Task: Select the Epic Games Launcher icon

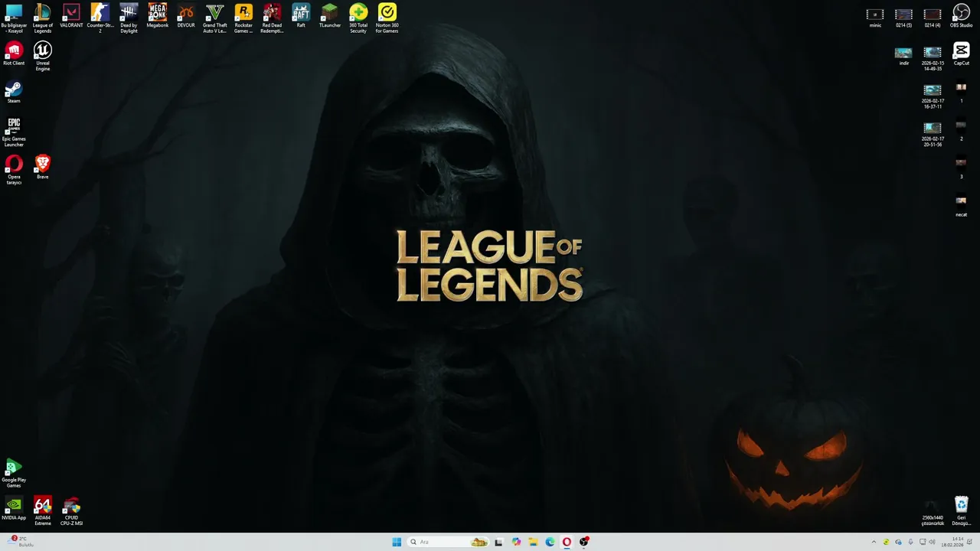Action: point(14,132)
